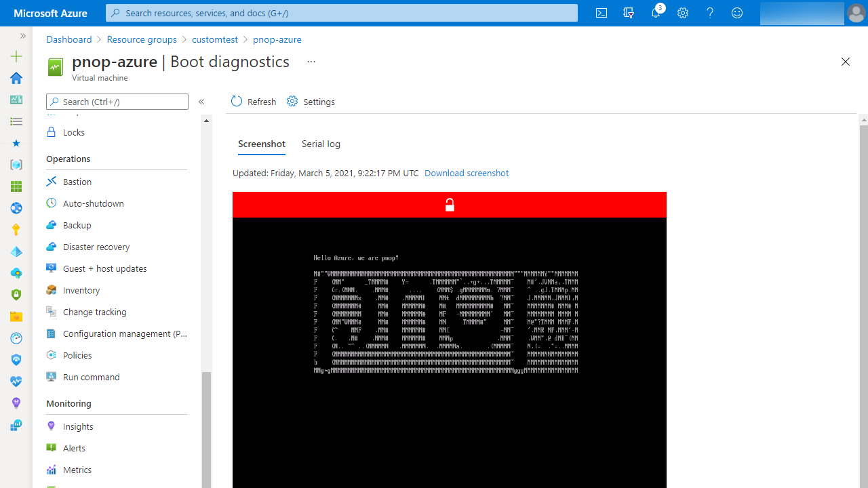Open Directory and subscription filter icon
The width and height of the screenshot is (868, 488).
coord(629,13)
